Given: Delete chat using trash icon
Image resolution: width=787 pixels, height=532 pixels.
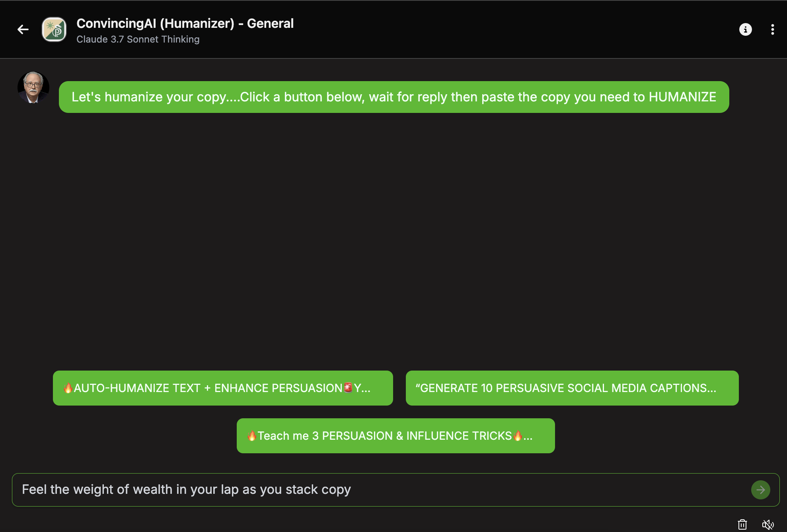Looking at the screenshot, I should (742, 524).
